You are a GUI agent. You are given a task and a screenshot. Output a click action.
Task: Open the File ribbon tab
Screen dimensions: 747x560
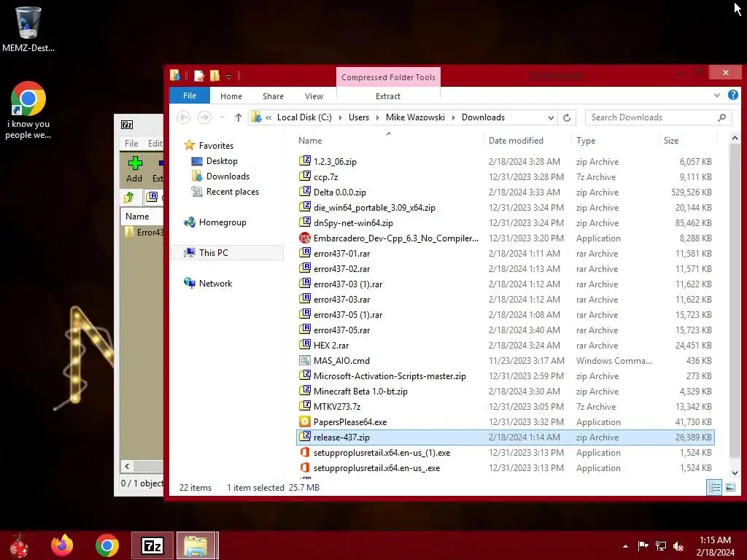(x=190, y=96)
